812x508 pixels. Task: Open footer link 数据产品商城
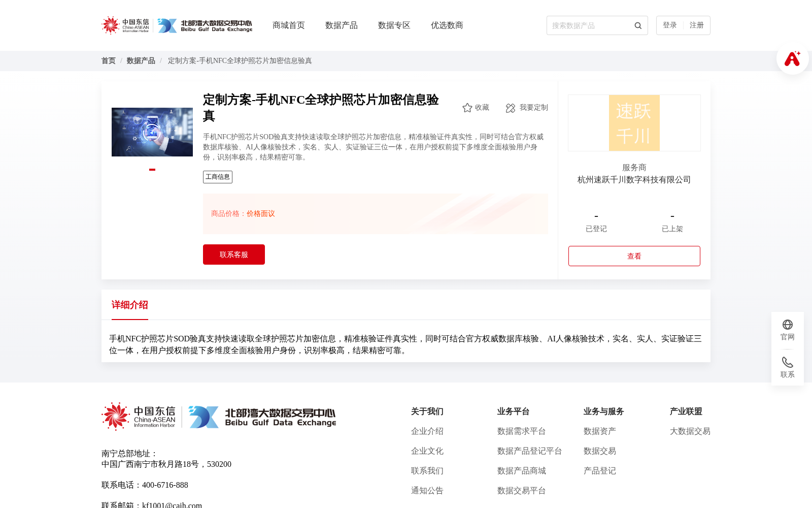click(x=522, y=471)
